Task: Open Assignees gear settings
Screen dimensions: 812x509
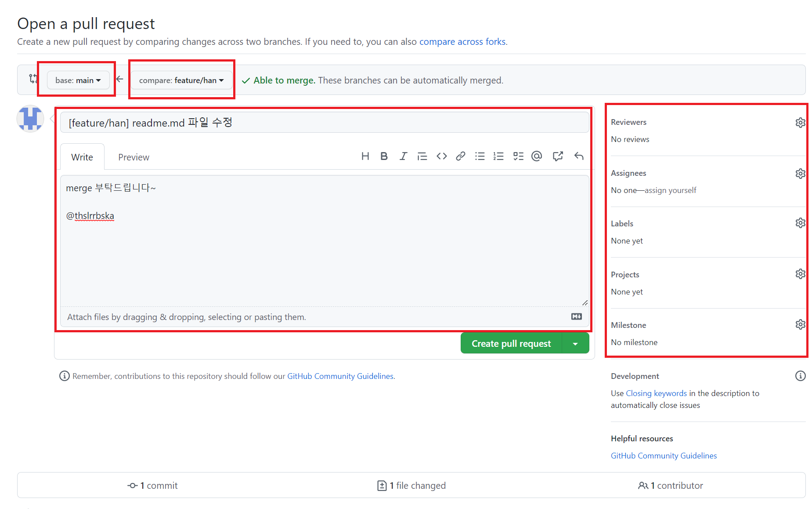Action: (x=800, y=174)
